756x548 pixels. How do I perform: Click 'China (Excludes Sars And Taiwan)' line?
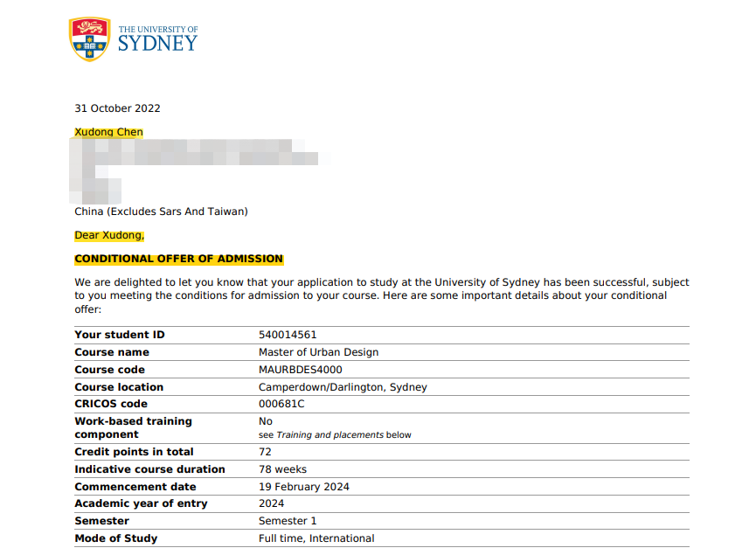[161, 212]
